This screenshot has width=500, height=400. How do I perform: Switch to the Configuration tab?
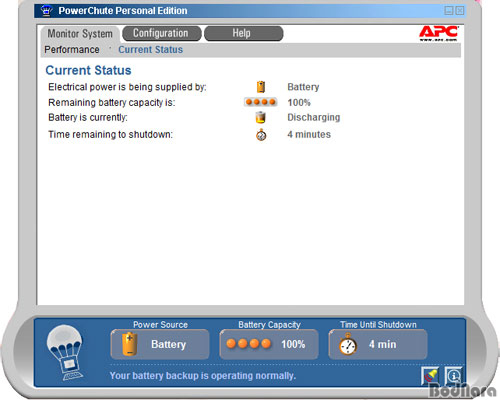click(x=162, y=33)
